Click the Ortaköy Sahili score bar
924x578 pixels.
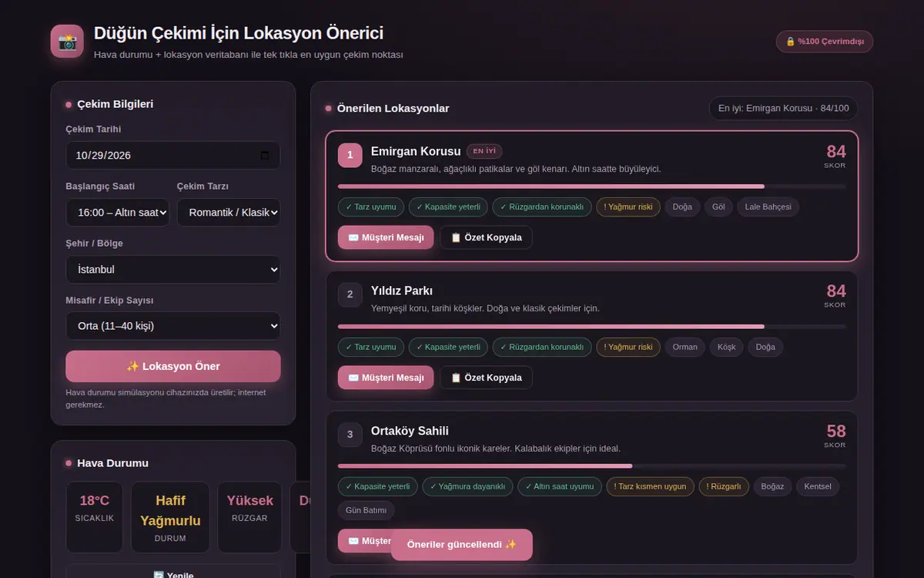pos(591,466)
